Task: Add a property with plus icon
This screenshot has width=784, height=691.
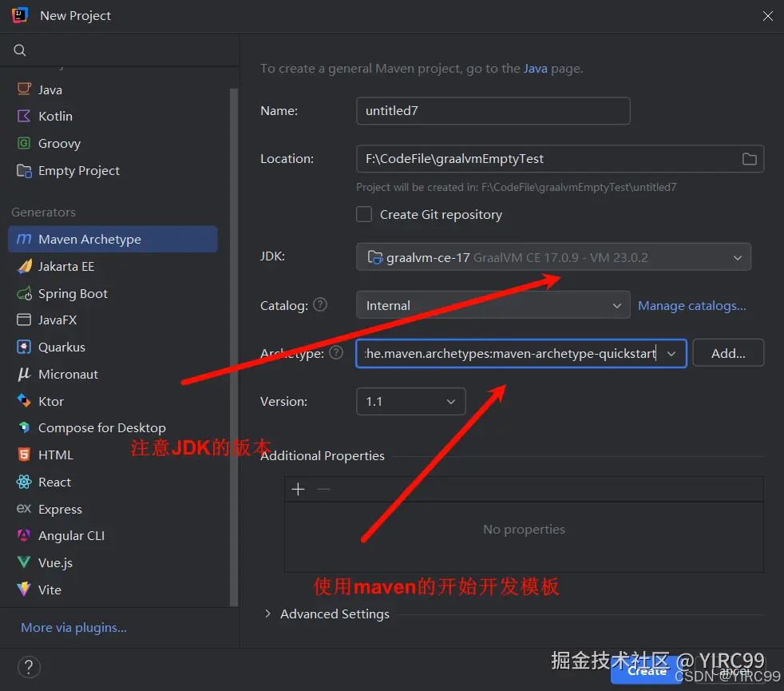Action: [298, 489]
